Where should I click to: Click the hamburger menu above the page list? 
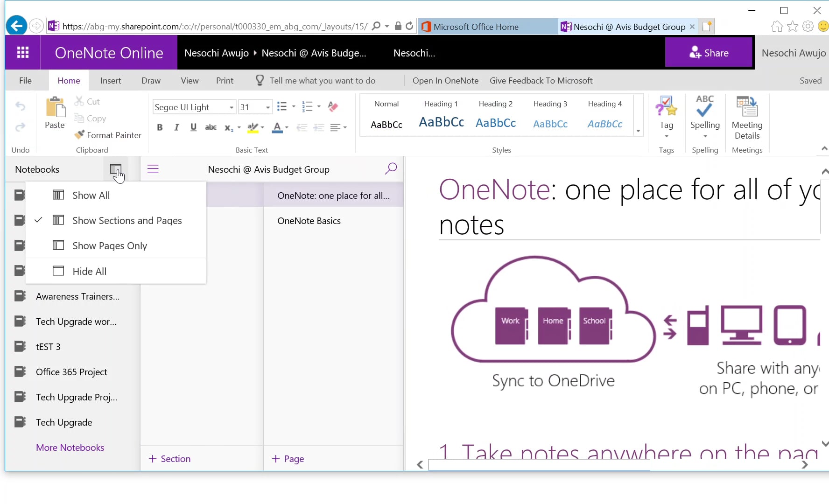153,169
